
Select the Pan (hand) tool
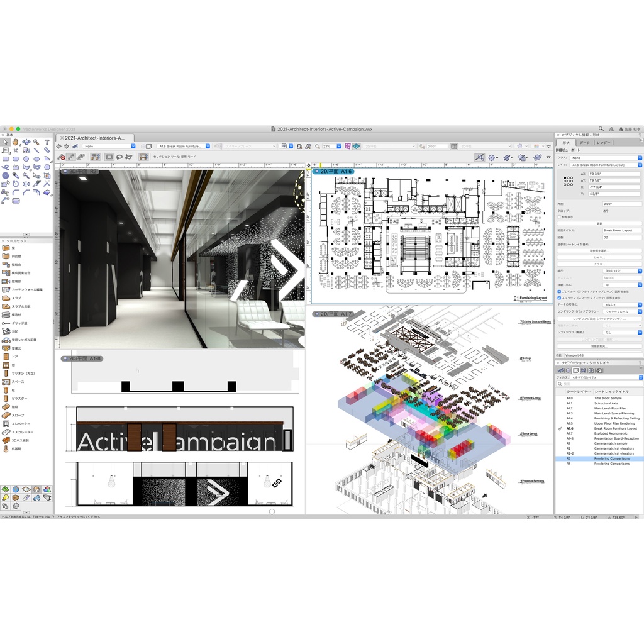(x=15, y=142)
